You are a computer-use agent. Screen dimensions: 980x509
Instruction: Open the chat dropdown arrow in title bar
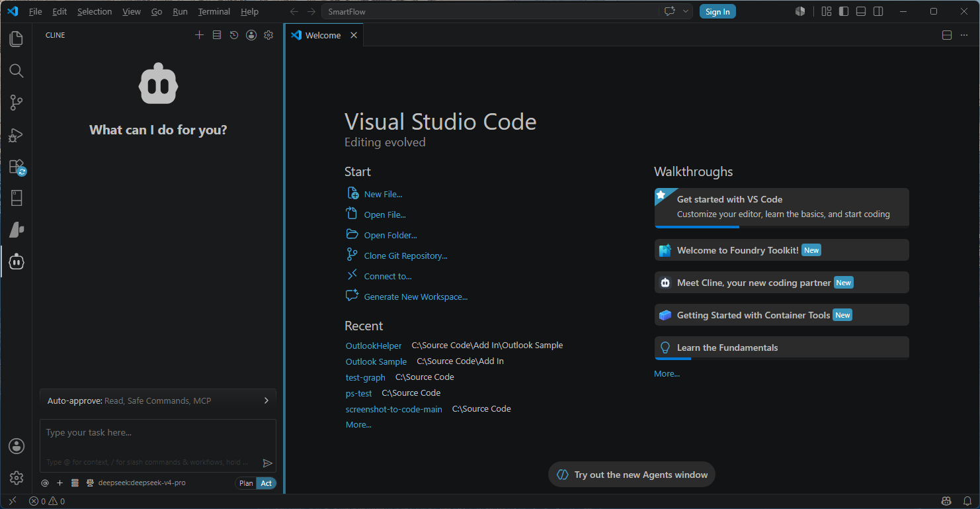(686, 11)
